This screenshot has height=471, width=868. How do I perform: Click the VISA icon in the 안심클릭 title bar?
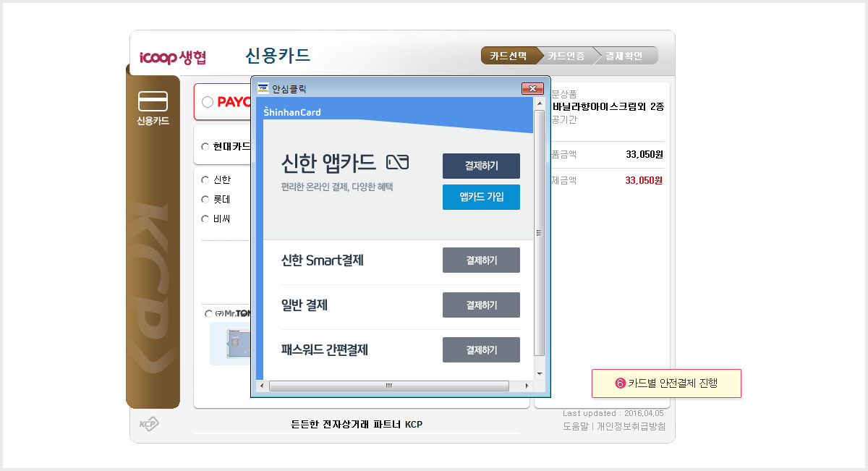point(263,89)
